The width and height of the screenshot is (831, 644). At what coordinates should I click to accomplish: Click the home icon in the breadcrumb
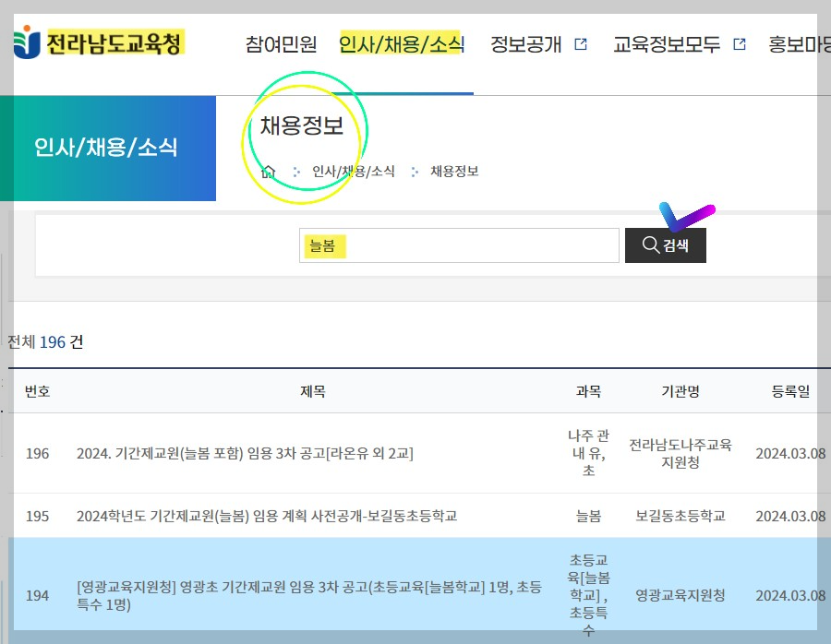pos(267,171)
